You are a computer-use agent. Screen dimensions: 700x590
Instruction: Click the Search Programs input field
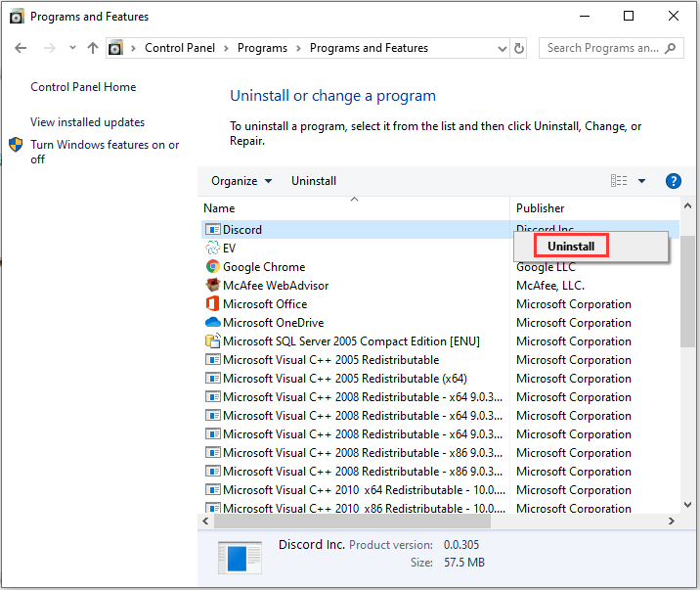click(x=611, y=48)
